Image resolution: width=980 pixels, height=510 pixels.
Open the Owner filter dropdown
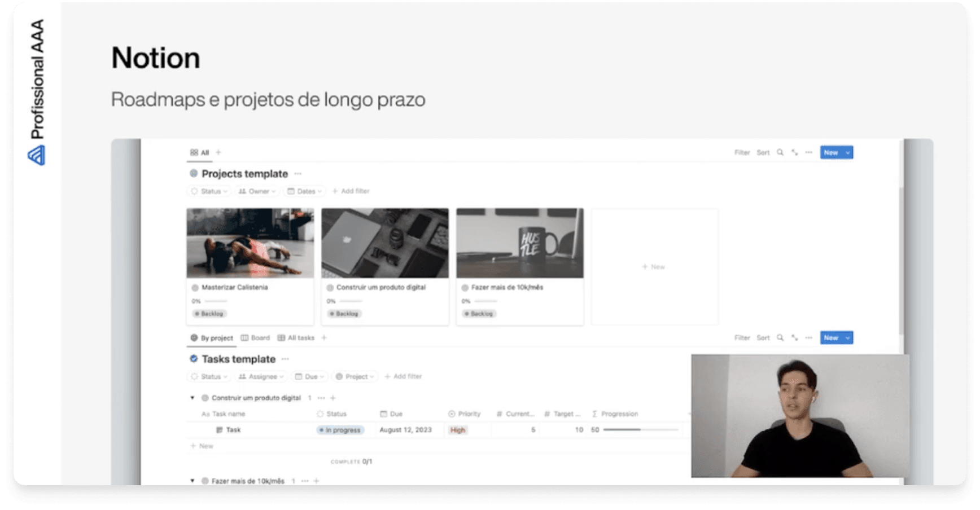click(x=257, y=191)
